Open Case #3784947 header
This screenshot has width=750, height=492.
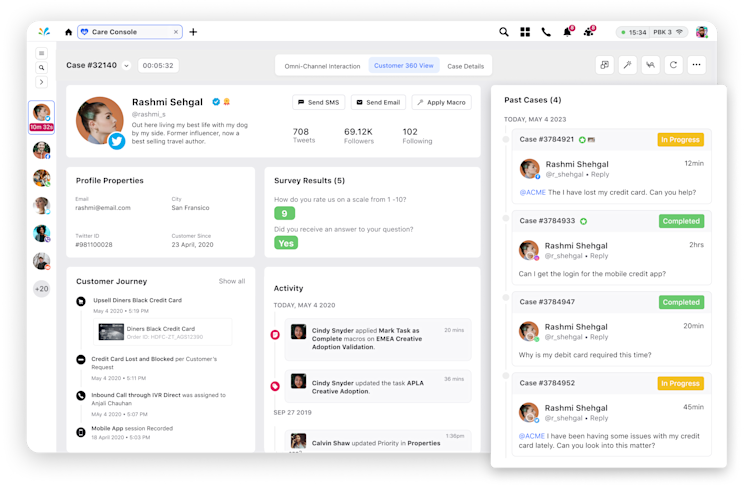pos(611,302)
